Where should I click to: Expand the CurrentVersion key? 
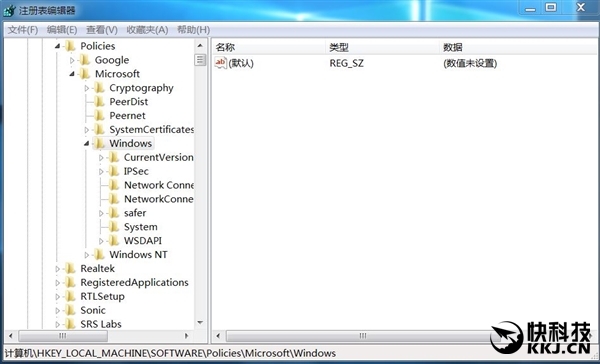tap(101, 157)
